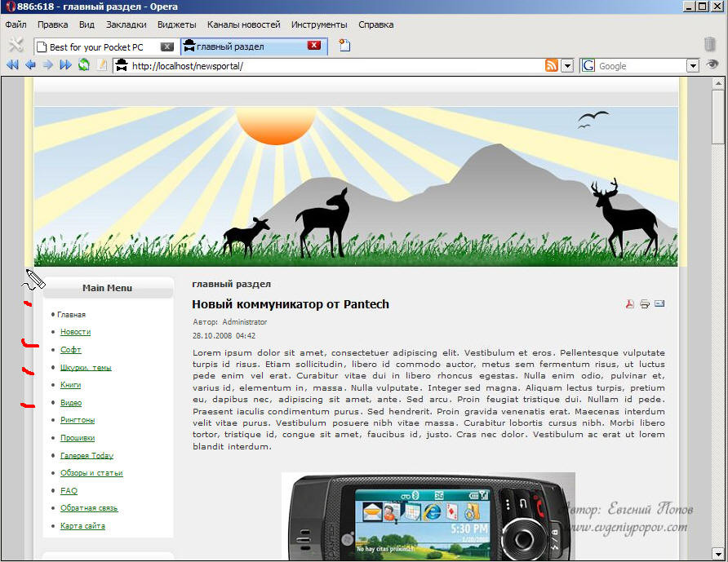The height and width of the screenshot is (562, 728).
Task: Click the Новый коммуникатор от Pantech headline
Action: [x=291, y=304]
